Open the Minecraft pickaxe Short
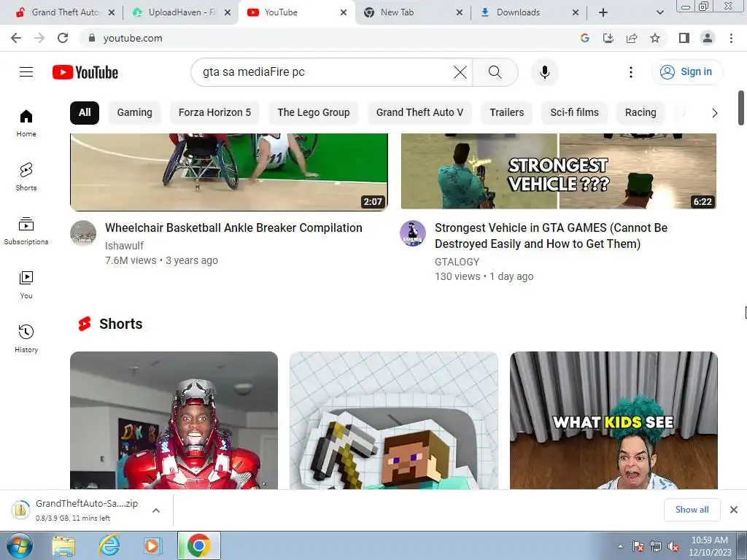The width and height of the screenshot is (747, 560). [x=393, y=420]
